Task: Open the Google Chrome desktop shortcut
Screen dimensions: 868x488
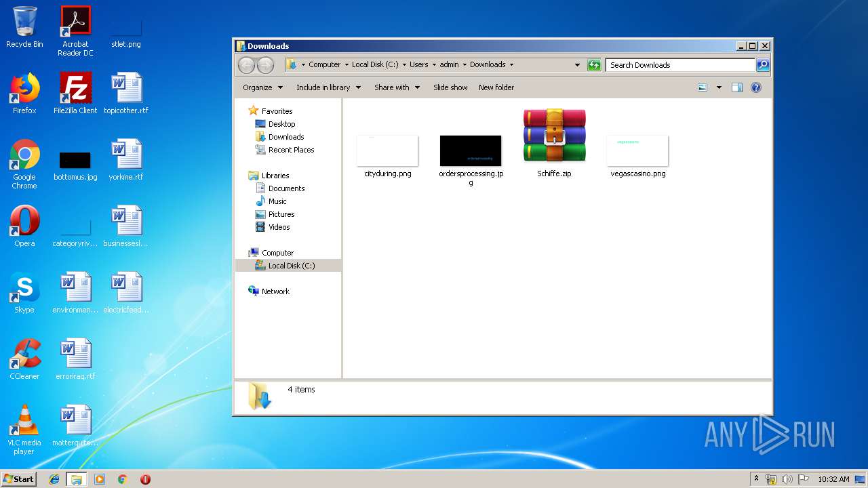Action: point(24,164)
